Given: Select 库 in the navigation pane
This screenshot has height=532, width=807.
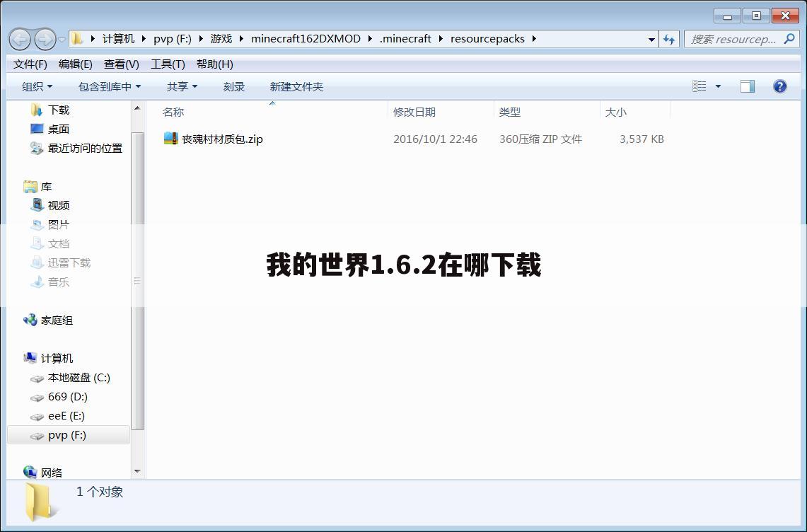Looking at the screenshot, I should pyautogui.click(x=46, y=187).
